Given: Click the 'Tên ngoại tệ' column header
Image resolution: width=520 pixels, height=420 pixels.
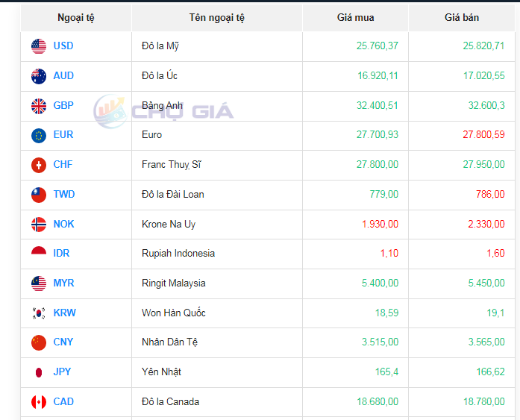Looking at the screenshot, I should [217, 18].
